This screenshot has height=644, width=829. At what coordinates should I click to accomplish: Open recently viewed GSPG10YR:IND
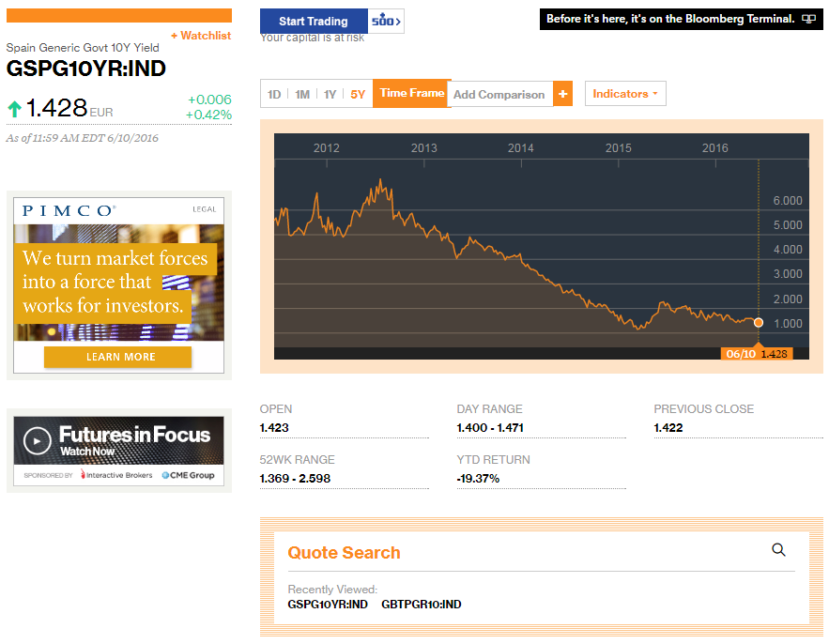328,605
